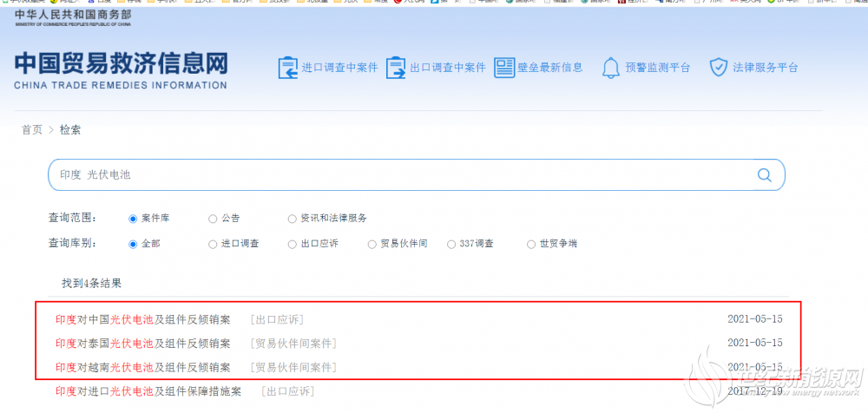Click the 法律服务平台 shield icon
The image size is (868, 413).
coord(718,68)
